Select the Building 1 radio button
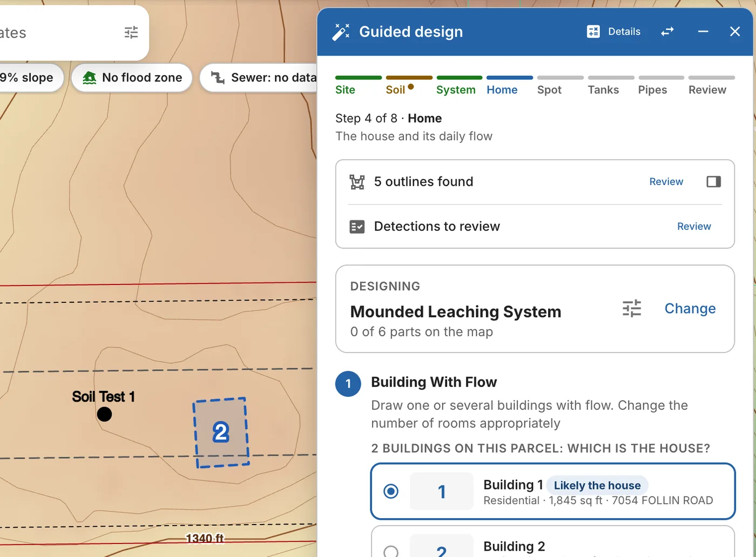This screenshot has width=756, height=557. (391, 491)
